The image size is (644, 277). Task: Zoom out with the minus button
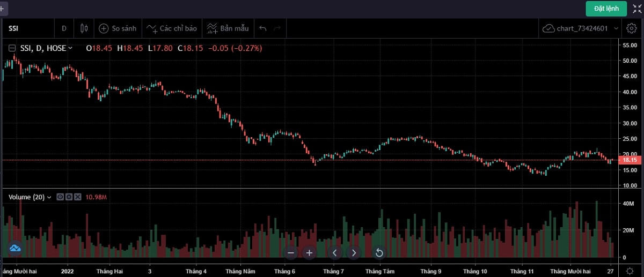291,253
